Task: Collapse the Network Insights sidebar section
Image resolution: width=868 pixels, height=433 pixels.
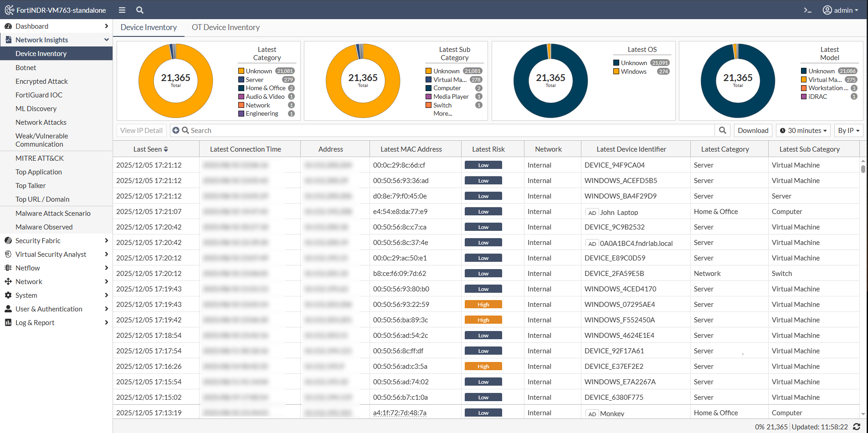Action: pos(106,40)
